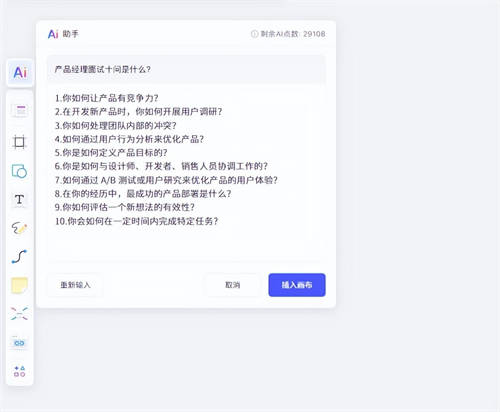Open the AI assistant tool in sidebar
This screenshot has width=500, height=412.
20,72
